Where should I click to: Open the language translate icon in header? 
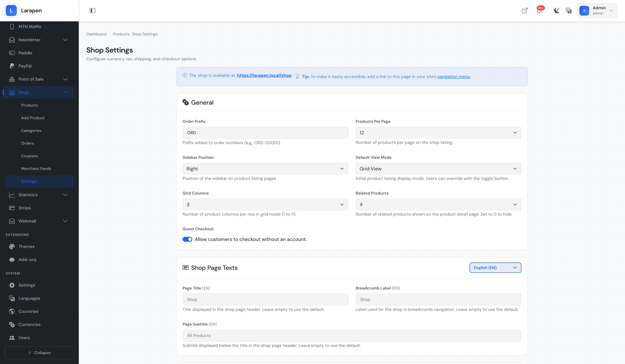[568, 10]
